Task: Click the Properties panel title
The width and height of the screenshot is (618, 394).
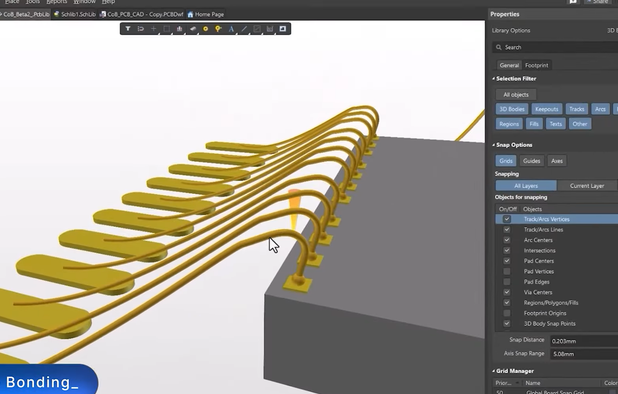Action: pyautogui.click(x=504, y=14)
